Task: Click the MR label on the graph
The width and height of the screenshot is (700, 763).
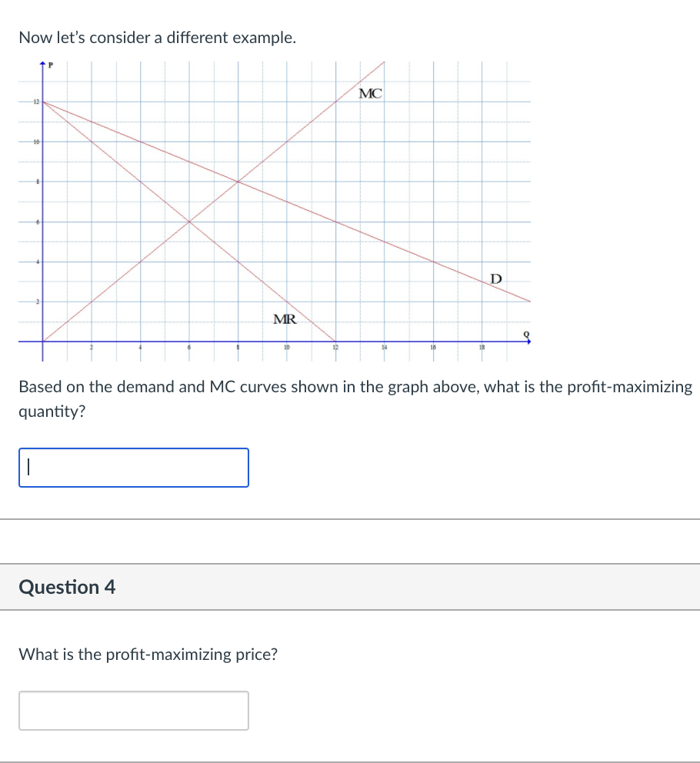Action: pos(284,318)
